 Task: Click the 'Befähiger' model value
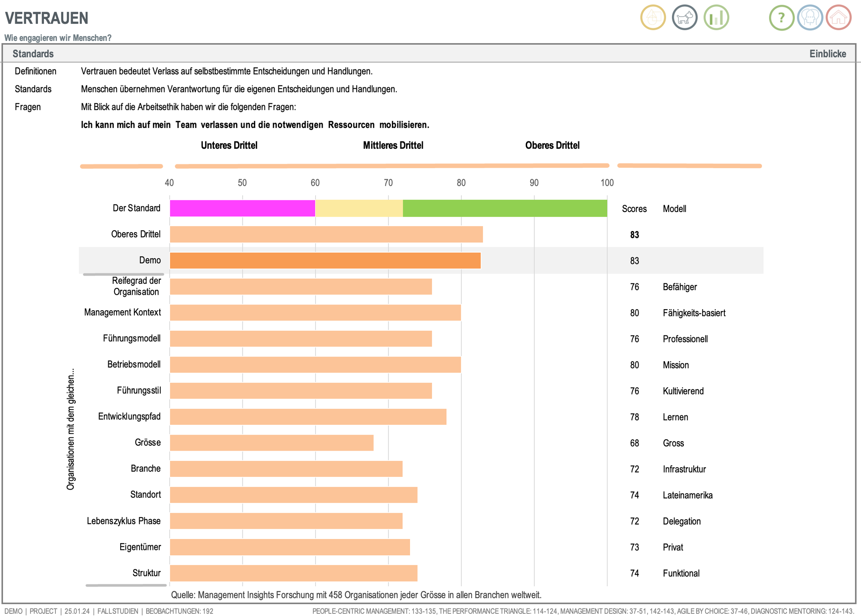coord(680,287)
